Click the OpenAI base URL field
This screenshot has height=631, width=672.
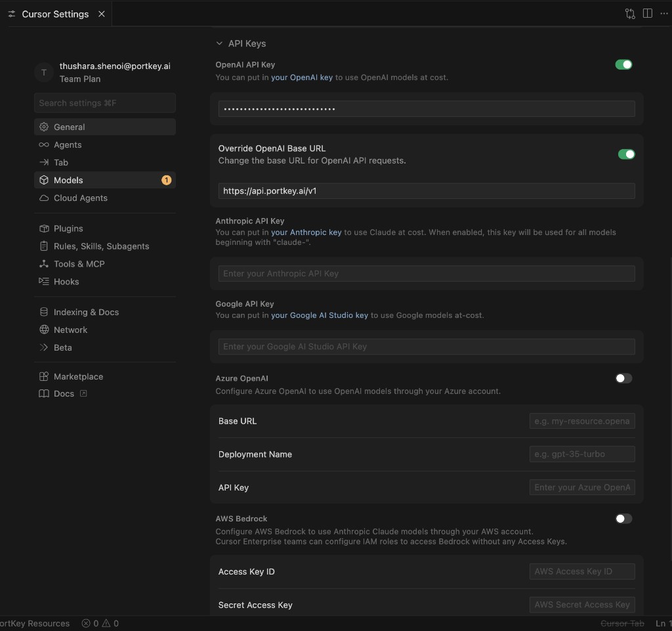click(x=427, y=191)
